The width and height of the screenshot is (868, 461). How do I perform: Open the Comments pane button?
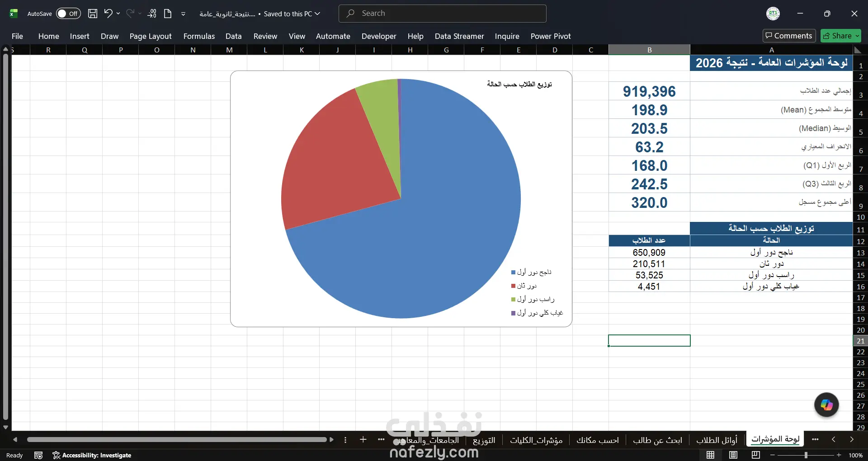789,36
